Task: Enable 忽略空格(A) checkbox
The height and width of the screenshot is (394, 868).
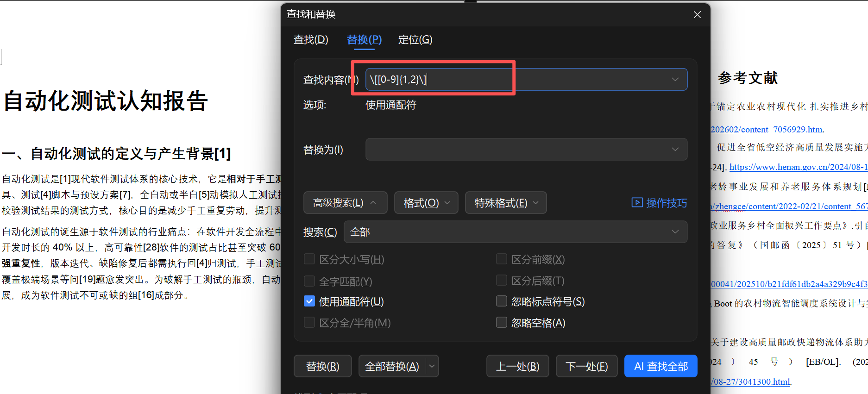Action: point(502,322)
